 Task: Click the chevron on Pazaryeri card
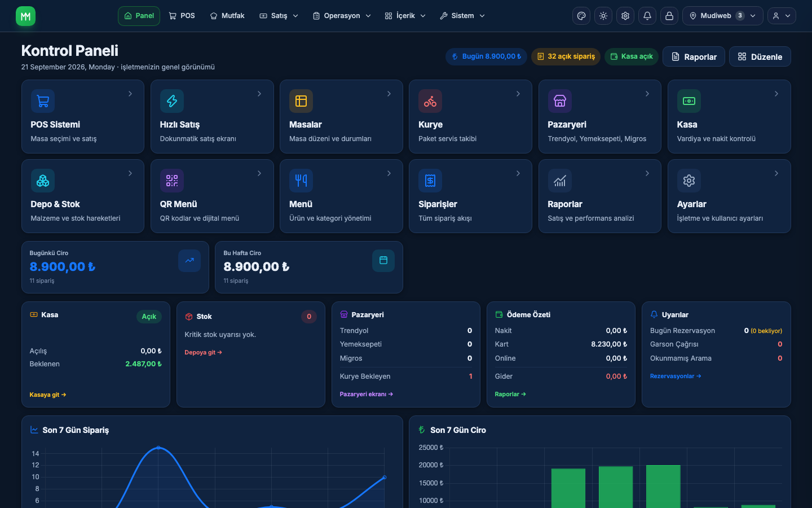[x=647, y=94]
